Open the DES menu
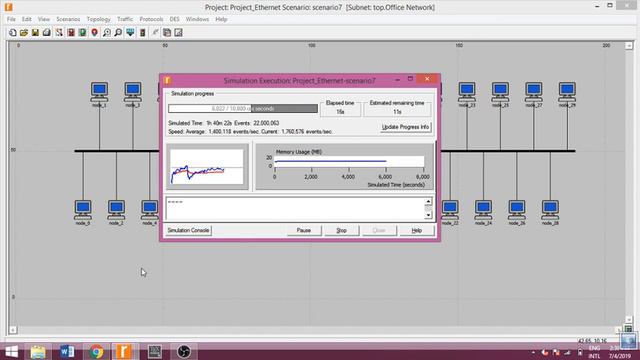This screenshot has width=640, height=360. click(174, 19)
